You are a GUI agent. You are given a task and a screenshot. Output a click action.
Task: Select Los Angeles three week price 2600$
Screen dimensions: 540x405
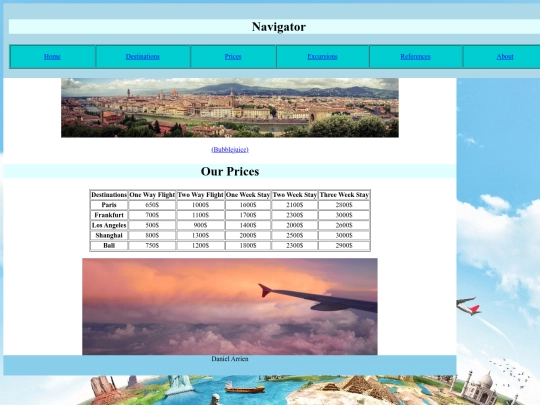(344, 225)
